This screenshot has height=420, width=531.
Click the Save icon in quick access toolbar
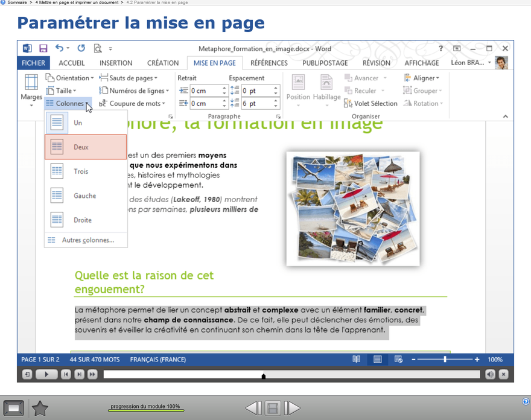[43, 48]
